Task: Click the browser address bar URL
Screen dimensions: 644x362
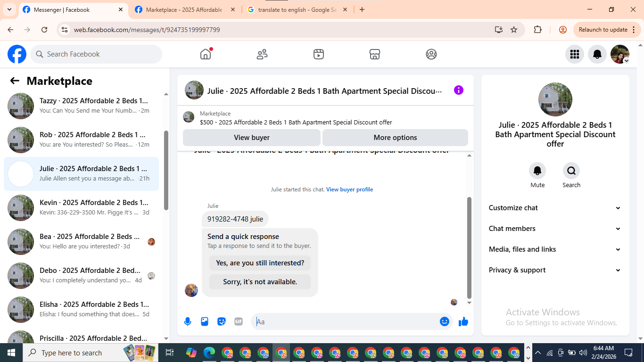Action: pos(147,30)
